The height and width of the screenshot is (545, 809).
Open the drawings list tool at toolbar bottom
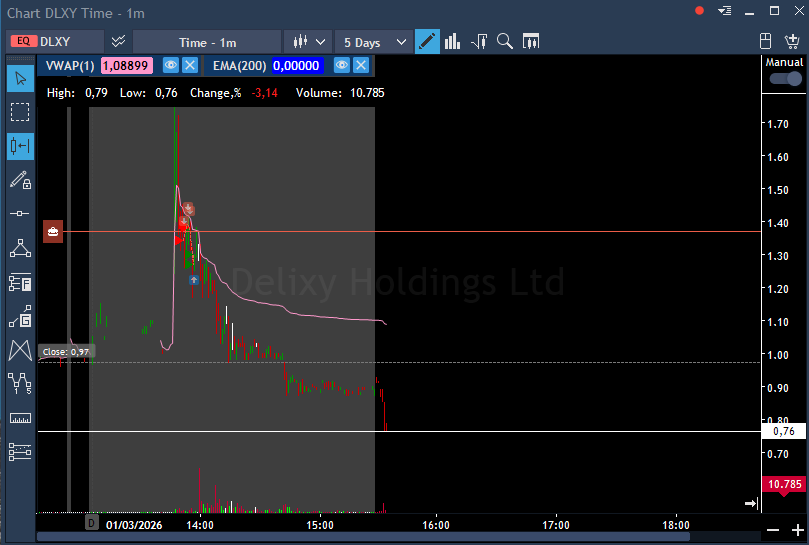[x=20, y=452]
